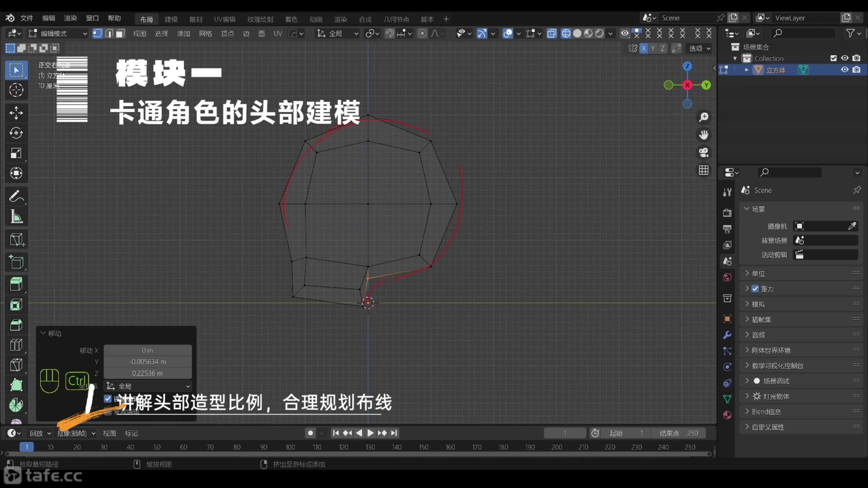Select the Knife tool
The height and width of the screenshot is (488, 868).
[16, 365]
